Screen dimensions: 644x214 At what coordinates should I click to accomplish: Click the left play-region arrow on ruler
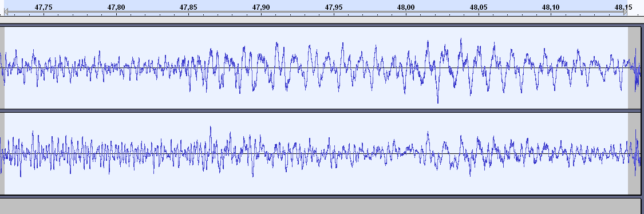click(6, 13)
